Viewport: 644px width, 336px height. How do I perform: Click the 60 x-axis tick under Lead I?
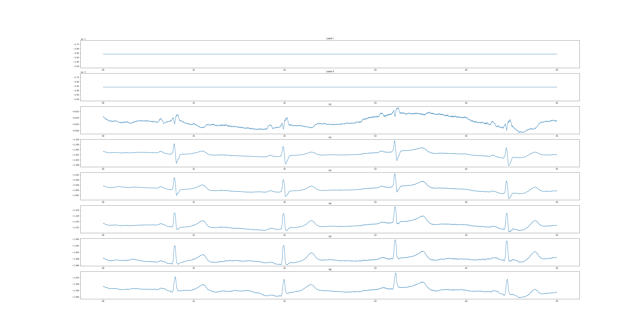click(x=103, y=70)
